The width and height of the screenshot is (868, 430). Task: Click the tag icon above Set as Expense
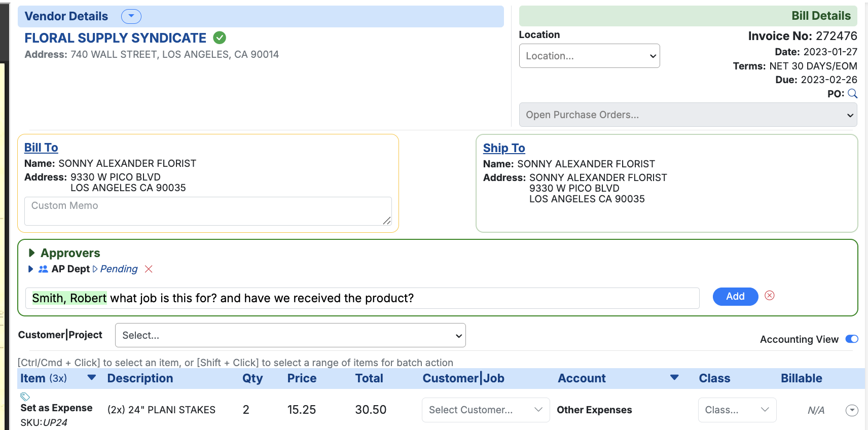[25, 397]
